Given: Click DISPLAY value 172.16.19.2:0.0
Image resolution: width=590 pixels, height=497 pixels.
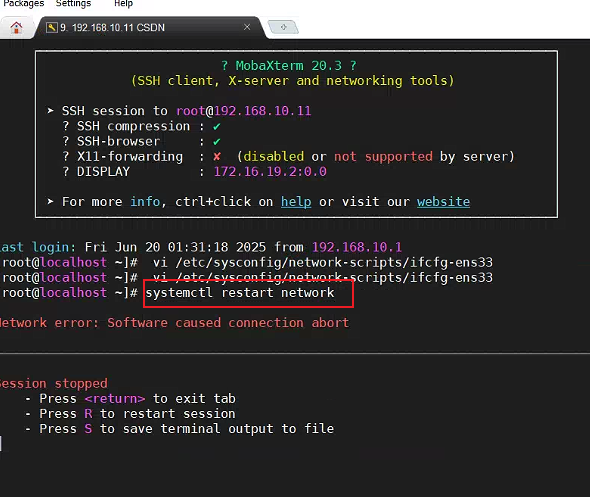Looking at the screenshot, I should [270, 172].
